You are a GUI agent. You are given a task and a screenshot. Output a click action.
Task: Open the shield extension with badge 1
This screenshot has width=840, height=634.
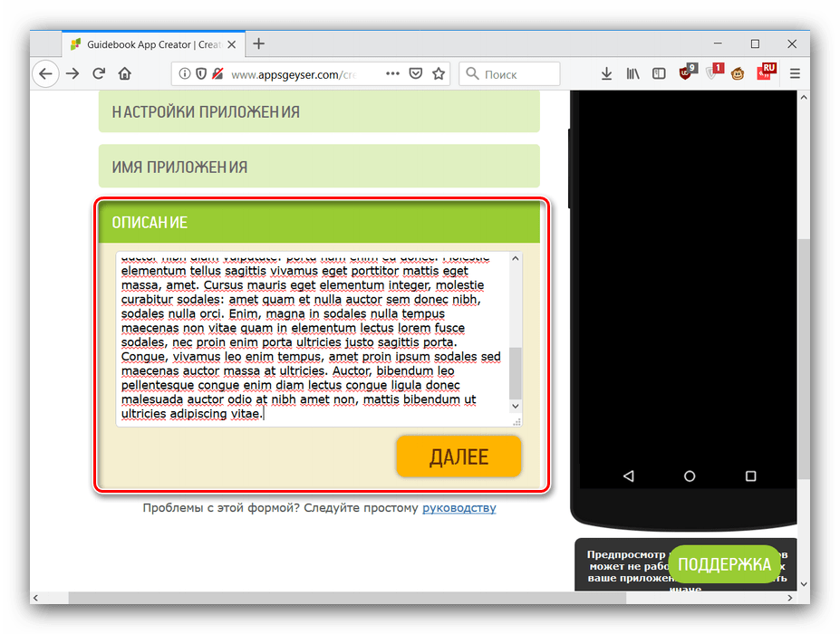click(714, 72)
